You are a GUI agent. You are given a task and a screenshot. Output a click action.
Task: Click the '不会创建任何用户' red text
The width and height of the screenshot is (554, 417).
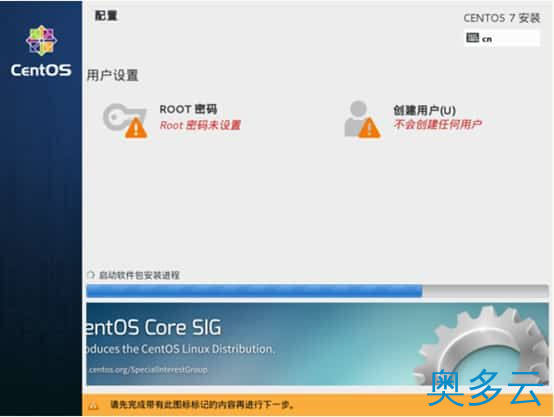pyautogui.click(x=438, y=124)
